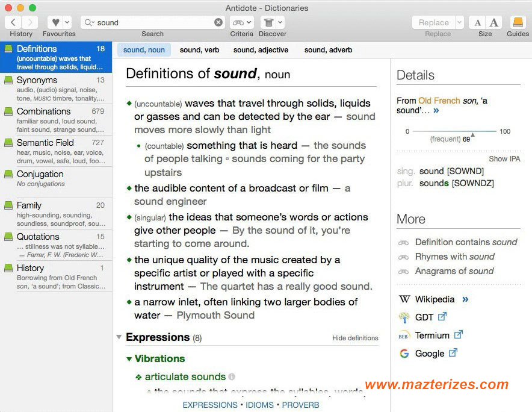This screenshot has width=532, height=412.
Task: Open Semantic Field dictionary
Action: [56, 151]
